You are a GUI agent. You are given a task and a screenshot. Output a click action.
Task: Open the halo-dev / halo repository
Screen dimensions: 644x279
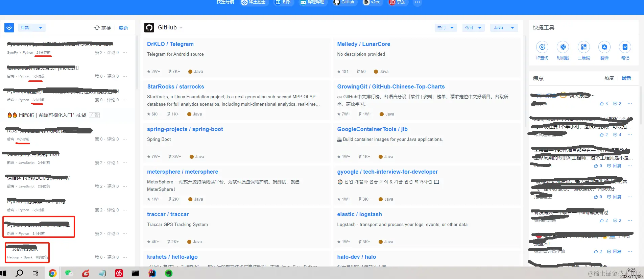[356, 257]
